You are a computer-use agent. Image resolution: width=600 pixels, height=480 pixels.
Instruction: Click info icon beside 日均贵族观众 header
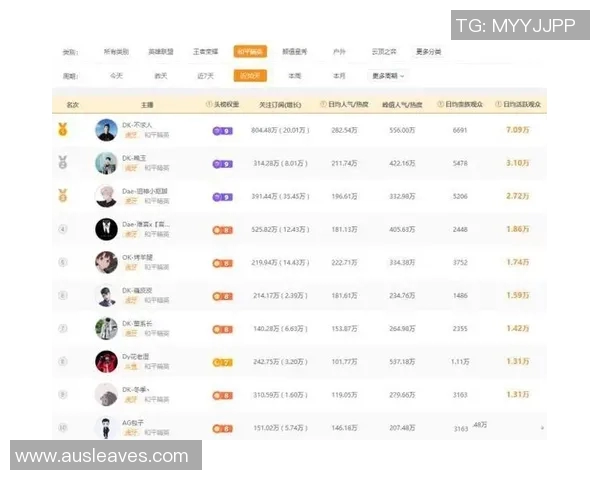pyautogui.click(x=440, y=104)
